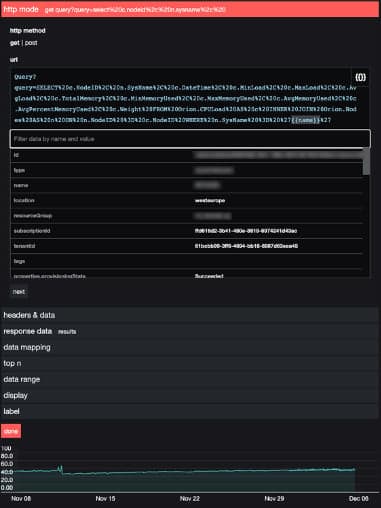Focus the Filter data by name field
Image resolution: width=381 pixels, height=508 pixels.
190,139
